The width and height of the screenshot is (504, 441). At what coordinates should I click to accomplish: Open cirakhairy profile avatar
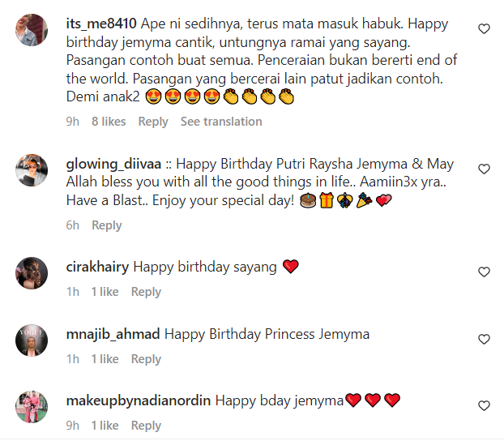coord(32,273)
